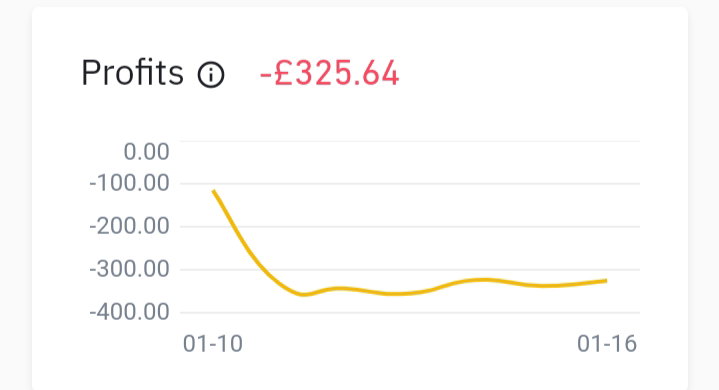Select the -200.00 y-axis label
The height and width of the screenshot is (390, 719).
point(129,226)
